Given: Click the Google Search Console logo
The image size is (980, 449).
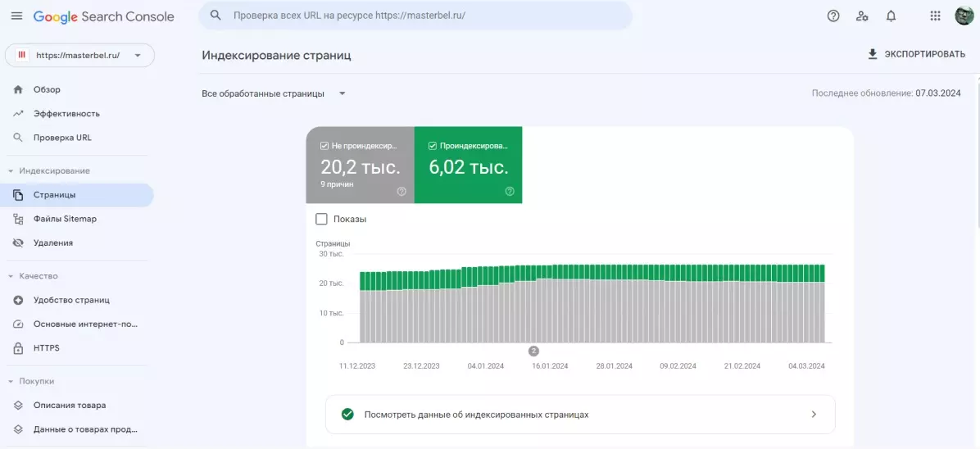Looking at the screenshot, I should 104,17.
